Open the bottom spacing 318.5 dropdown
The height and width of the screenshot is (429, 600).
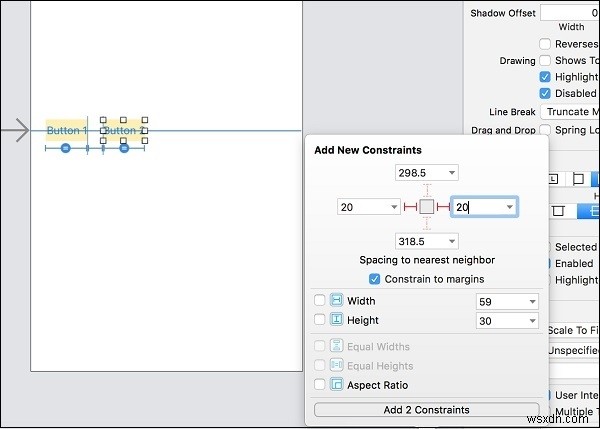(x=452, y=241)
